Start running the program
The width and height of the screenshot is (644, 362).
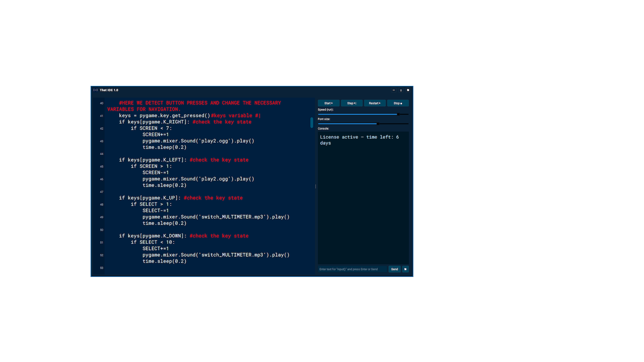coord(329,103)
